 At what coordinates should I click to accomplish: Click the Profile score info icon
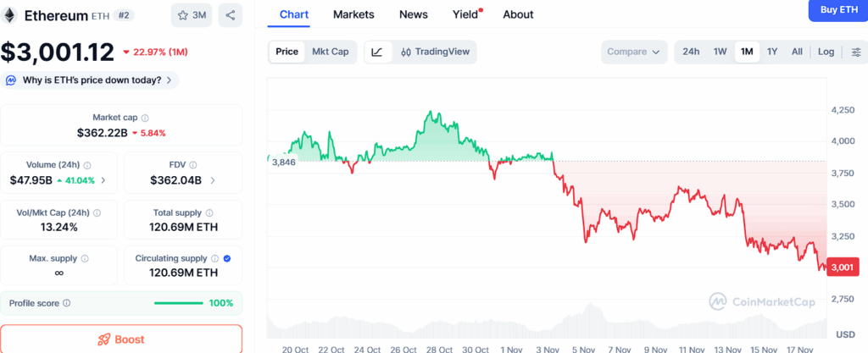[x=67, y=303]
